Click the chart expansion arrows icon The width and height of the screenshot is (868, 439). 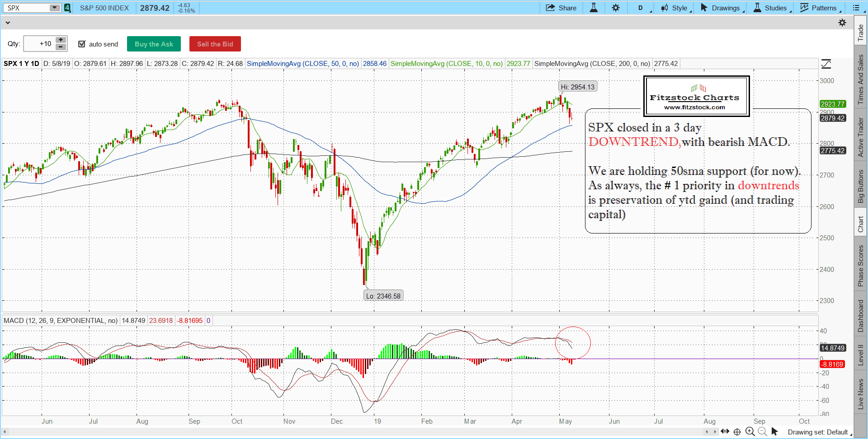(x=725, y=432)
